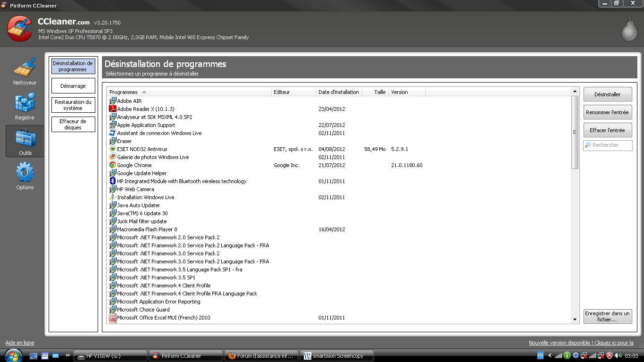Select Macromedia Flash Player 8 entry

pos(147,229)
